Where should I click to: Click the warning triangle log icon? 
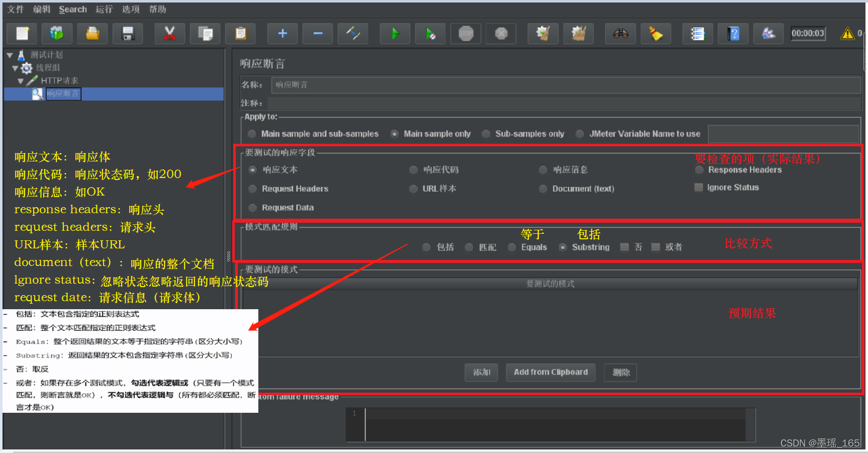point(847,34)
